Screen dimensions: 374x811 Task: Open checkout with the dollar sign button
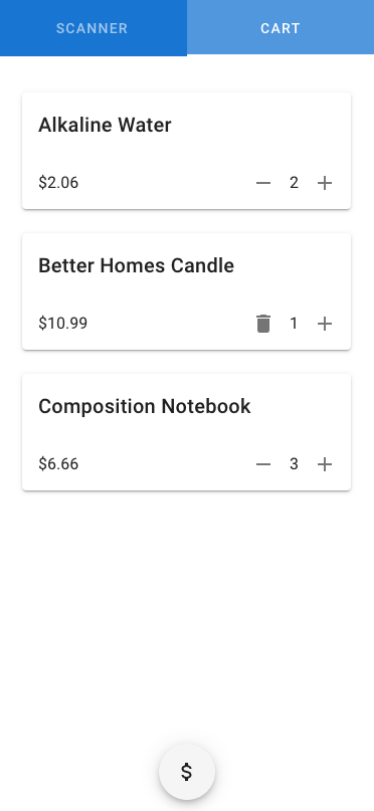coord(187,772)
